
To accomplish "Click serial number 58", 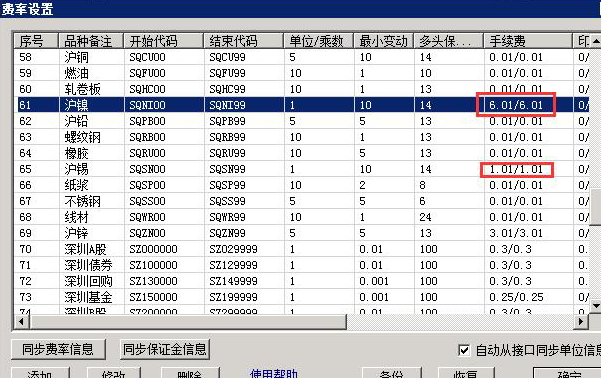I will coord(25,57).
